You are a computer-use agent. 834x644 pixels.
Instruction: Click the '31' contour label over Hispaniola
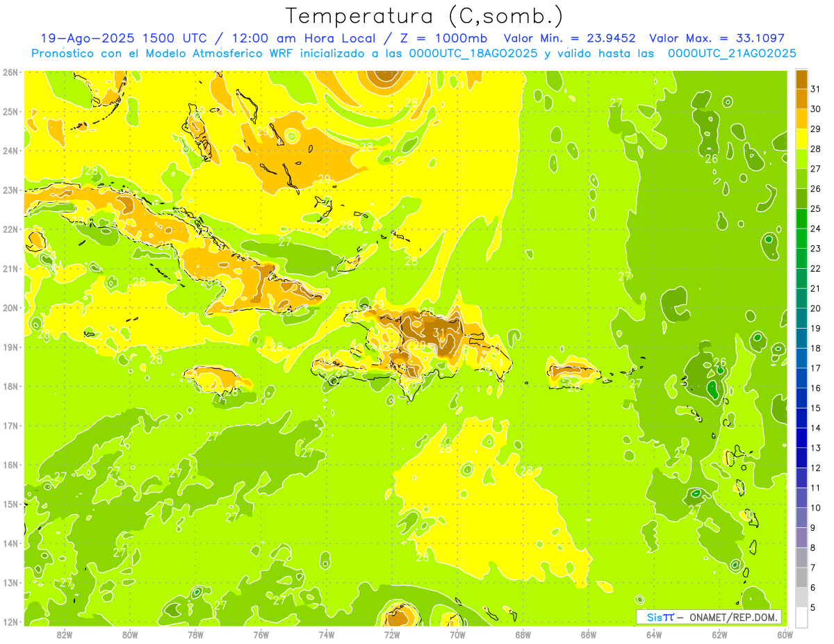click(x=439, y=333)
